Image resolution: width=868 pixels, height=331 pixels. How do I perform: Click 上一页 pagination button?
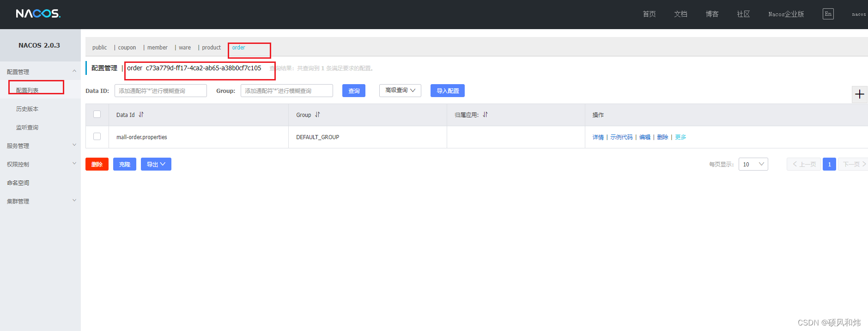[x=804, y=164]
